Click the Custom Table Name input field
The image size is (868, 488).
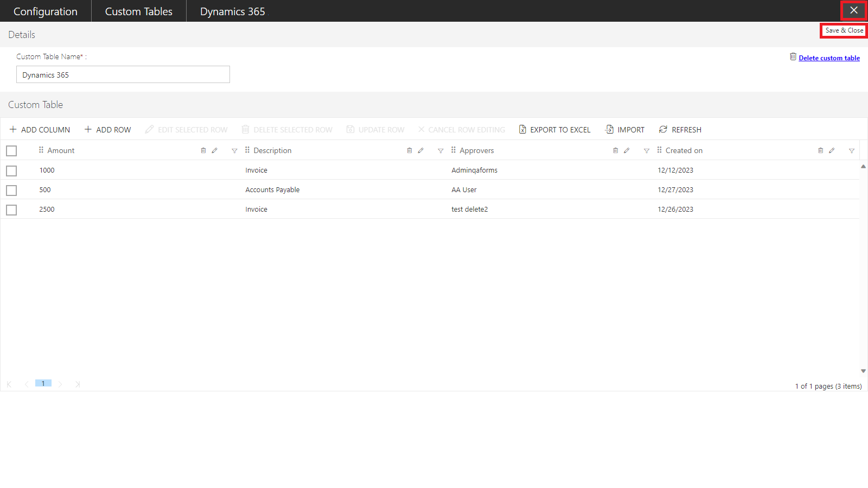click(x=123, y=74)
